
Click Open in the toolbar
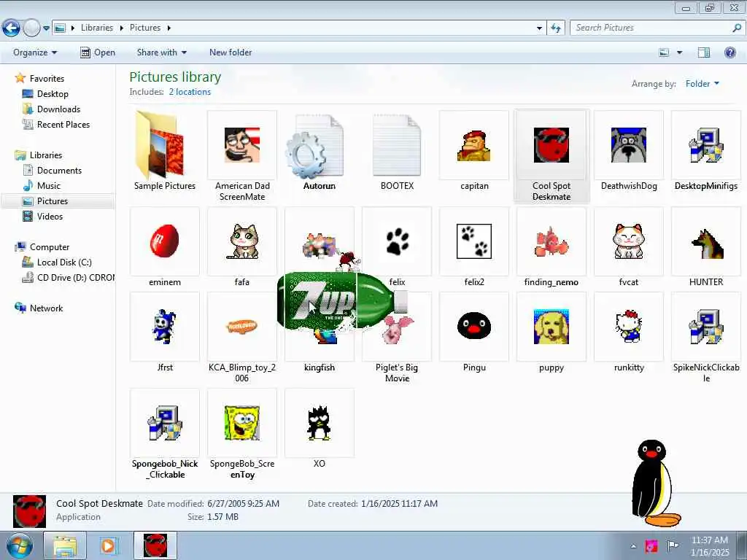[98, 52]
